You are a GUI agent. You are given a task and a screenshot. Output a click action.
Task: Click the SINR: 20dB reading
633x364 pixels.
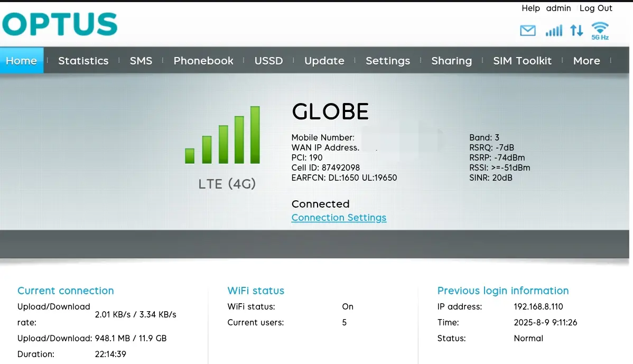(x=490, y=178)
